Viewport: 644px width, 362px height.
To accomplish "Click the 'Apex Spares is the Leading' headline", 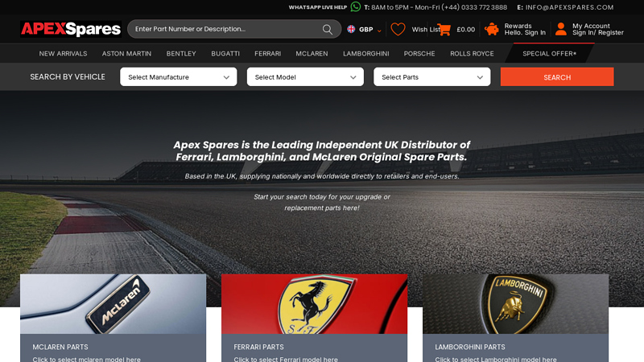I will pyautogui.click(x=321, y=150).
